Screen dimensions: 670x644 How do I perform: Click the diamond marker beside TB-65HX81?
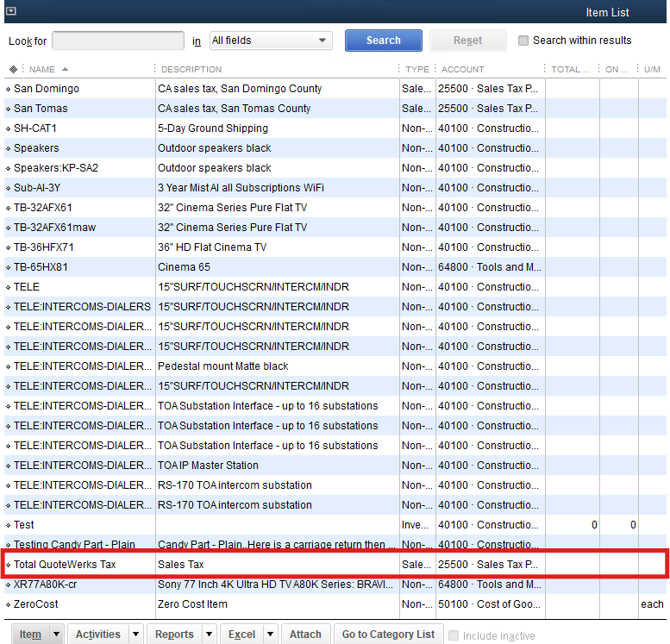[x=9, y=267]
